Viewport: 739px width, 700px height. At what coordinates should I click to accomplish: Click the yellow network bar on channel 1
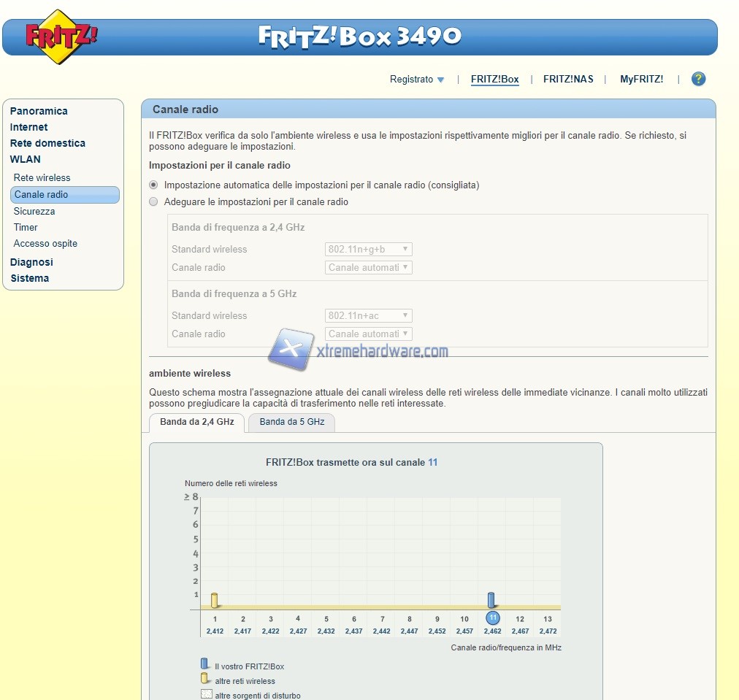pyautogui.click(x=215, y=600)
